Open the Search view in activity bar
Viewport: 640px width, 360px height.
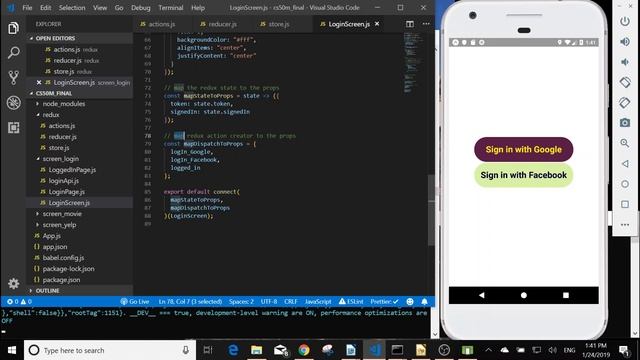click(13, 53)
